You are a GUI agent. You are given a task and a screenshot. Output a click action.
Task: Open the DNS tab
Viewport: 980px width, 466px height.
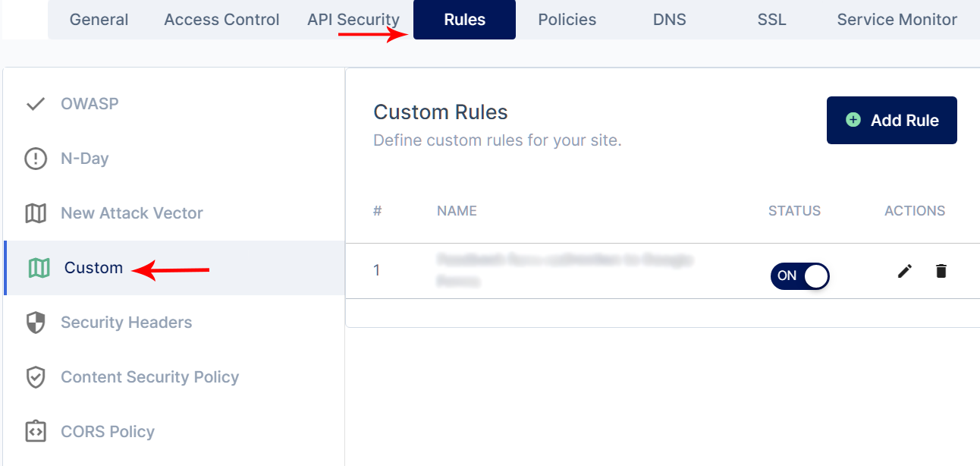tap(670, 20)
